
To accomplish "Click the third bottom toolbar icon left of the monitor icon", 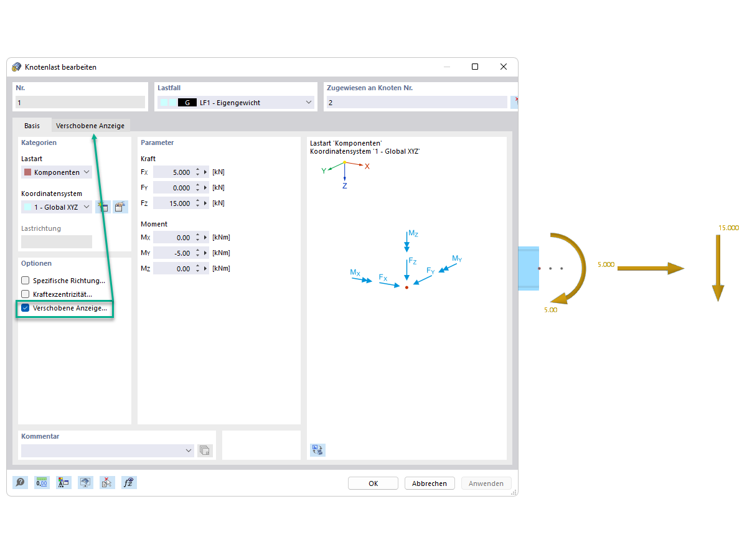I will (x=63, y=482).
